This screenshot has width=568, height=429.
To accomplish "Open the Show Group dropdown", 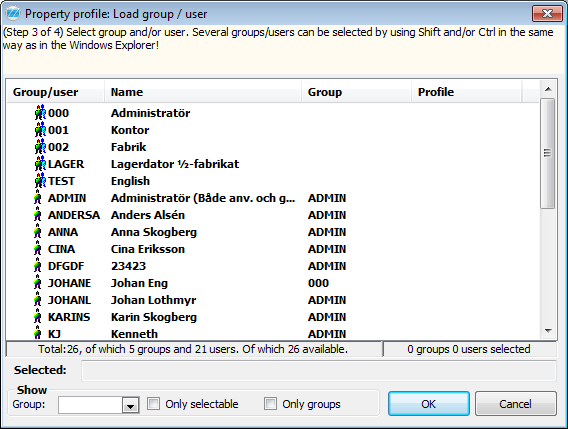I will (130, 405).
